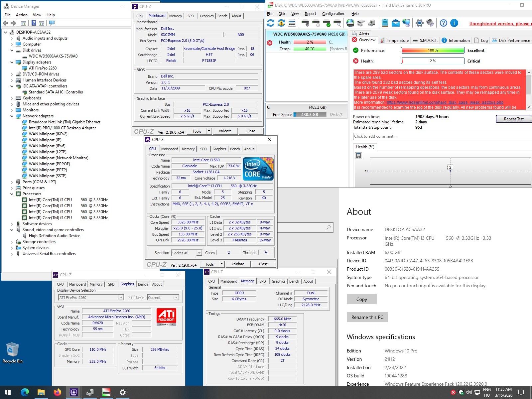532x399 pixels.
Task: Click the Rename this PC button
Action: (x=367, y=317)
